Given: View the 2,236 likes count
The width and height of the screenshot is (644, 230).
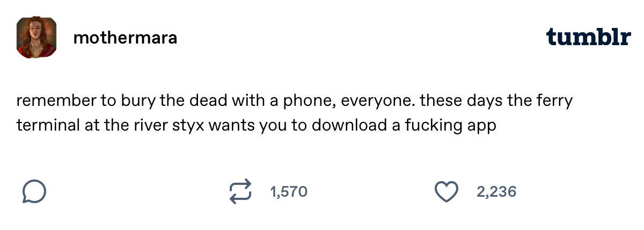Looking at the screenshot, I should pyautogui.click(x=496, y=192).
